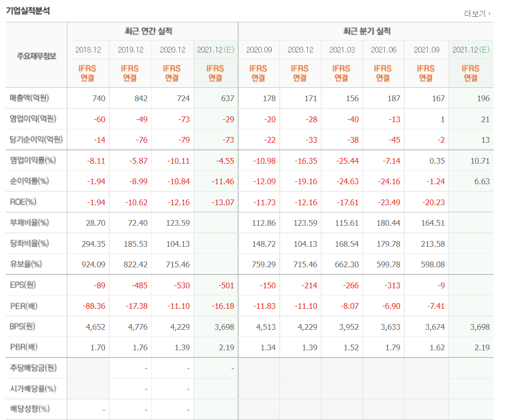
Task: Click the 3,674 BPS value
Action: pyautogui.click(x=435, y=327)
